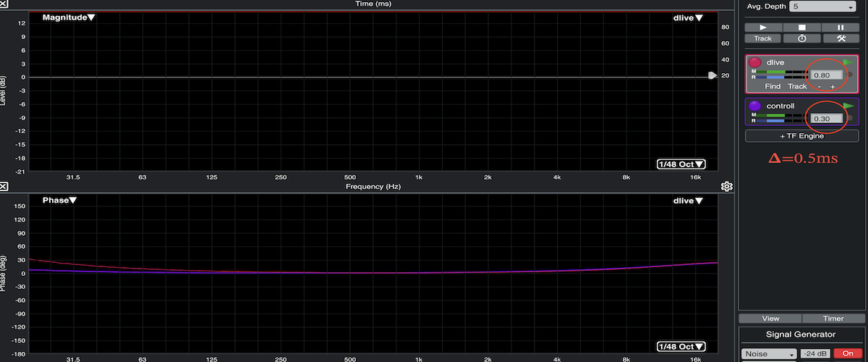Screen dimensions: 868x362
Task: Click the + TF Engine button
Action: [x=802, y=136]
